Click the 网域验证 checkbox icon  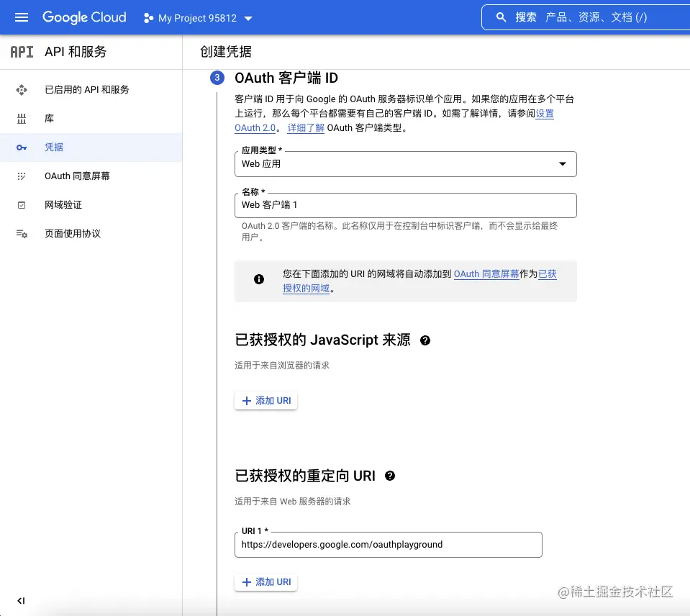21,205
